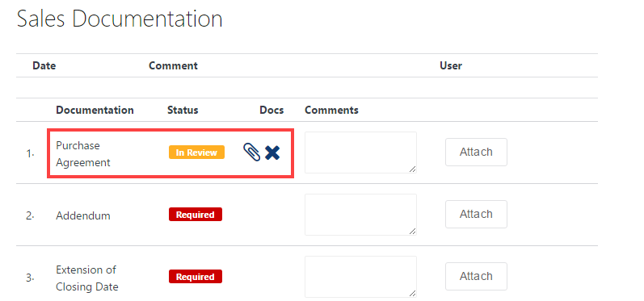Click the Sales Documentation page title

120,19
